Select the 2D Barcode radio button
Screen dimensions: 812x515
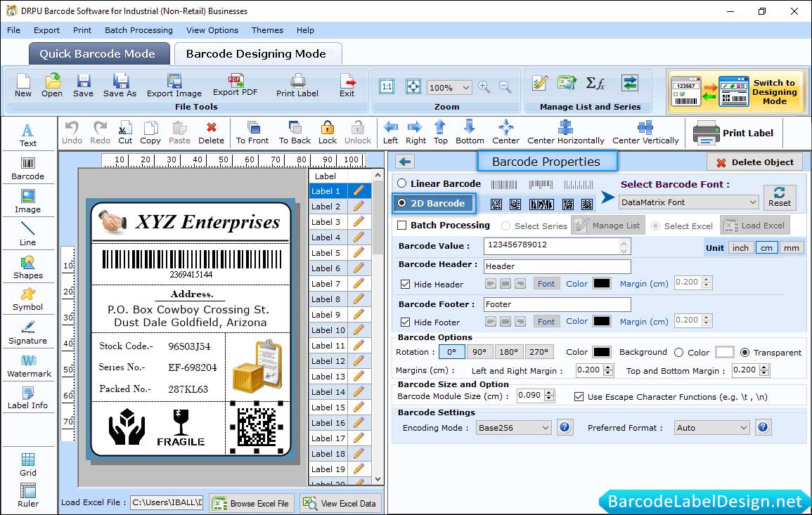(x=402, y=204)
